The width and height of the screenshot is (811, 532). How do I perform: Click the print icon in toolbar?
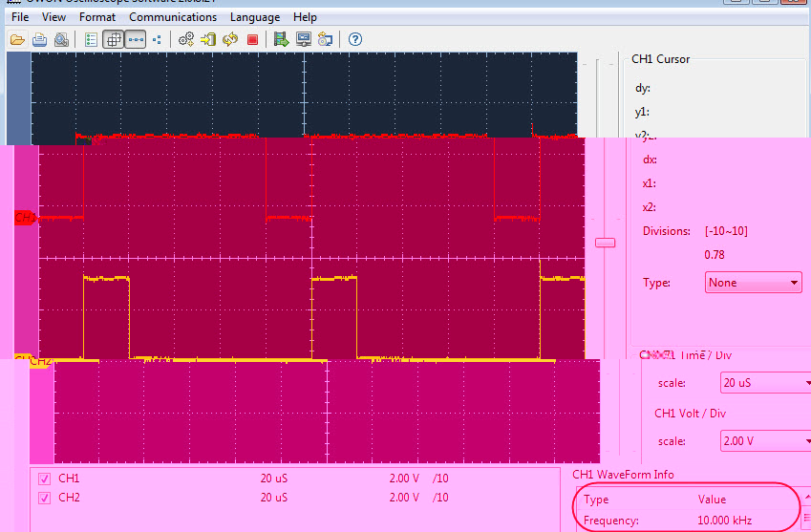[x=39, y=39]
